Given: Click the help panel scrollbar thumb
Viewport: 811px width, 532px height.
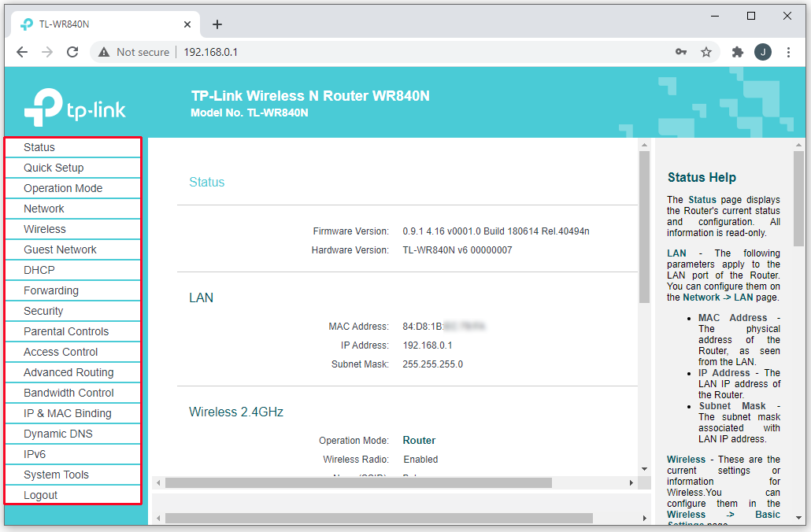Looking at the screenshot, I should pos(798,198).
